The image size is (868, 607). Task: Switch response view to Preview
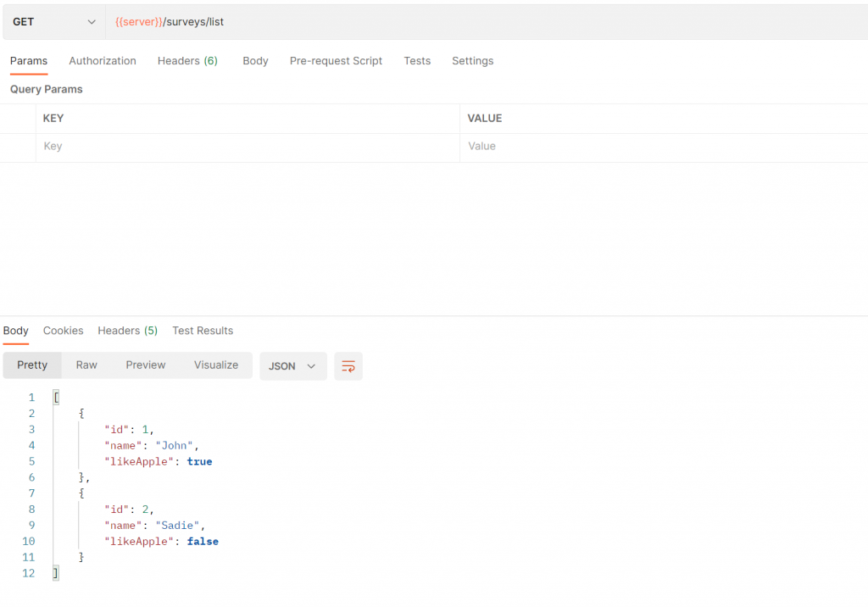click(146, 365)
